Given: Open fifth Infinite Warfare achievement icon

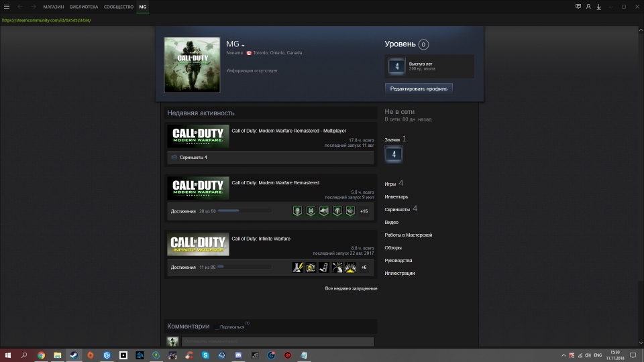Looking at the screenshot, I should coord(350,267).
